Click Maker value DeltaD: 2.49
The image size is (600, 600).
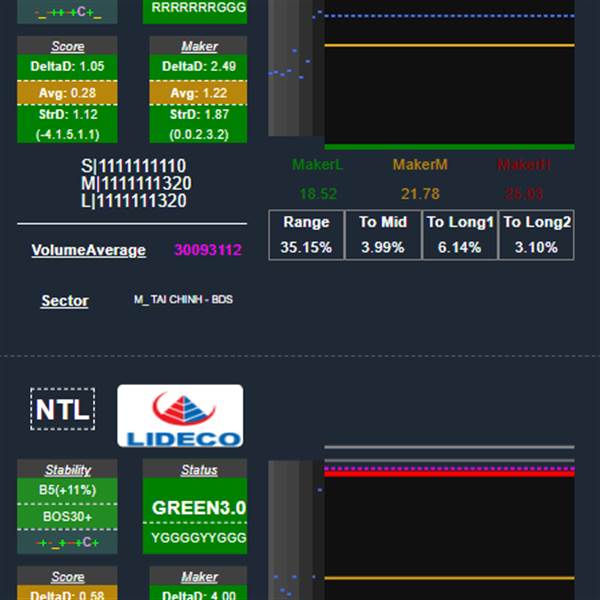[x=199, y=67]
